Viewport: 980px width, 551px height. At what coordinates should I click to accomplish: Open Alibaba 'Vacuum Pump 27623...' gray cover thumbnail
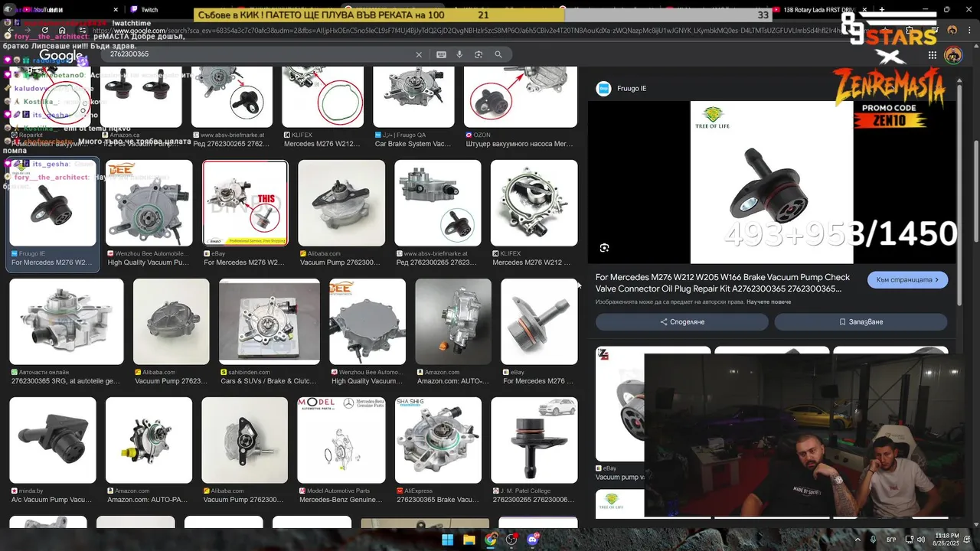[171, 321]
